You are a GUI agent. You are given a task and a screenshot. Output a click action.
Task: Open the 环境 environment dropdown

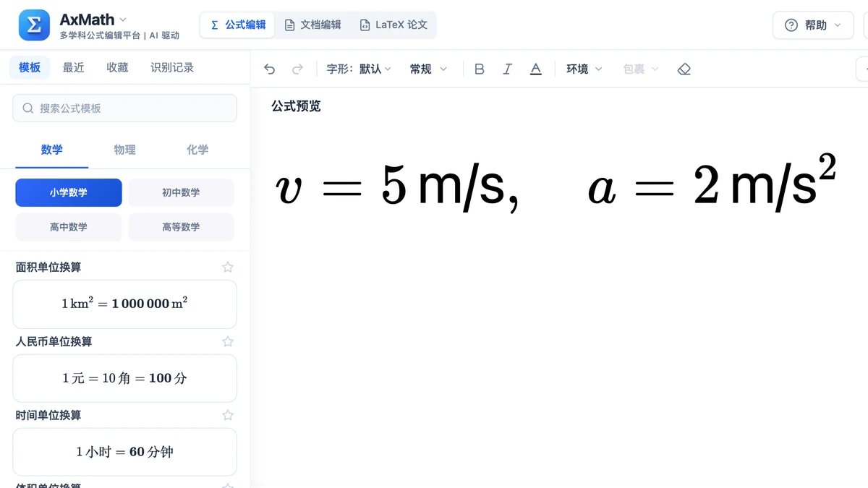584,69
